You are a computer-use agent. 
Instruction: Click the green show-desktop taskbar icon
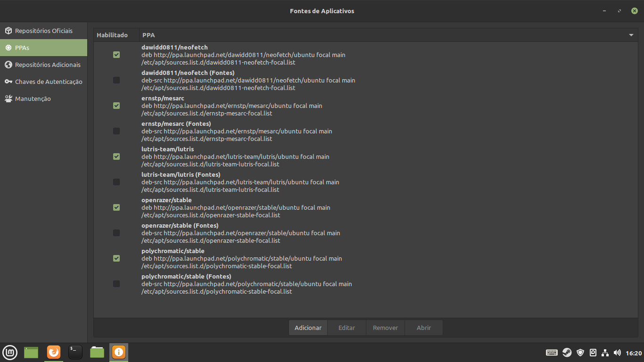(31, 352)
